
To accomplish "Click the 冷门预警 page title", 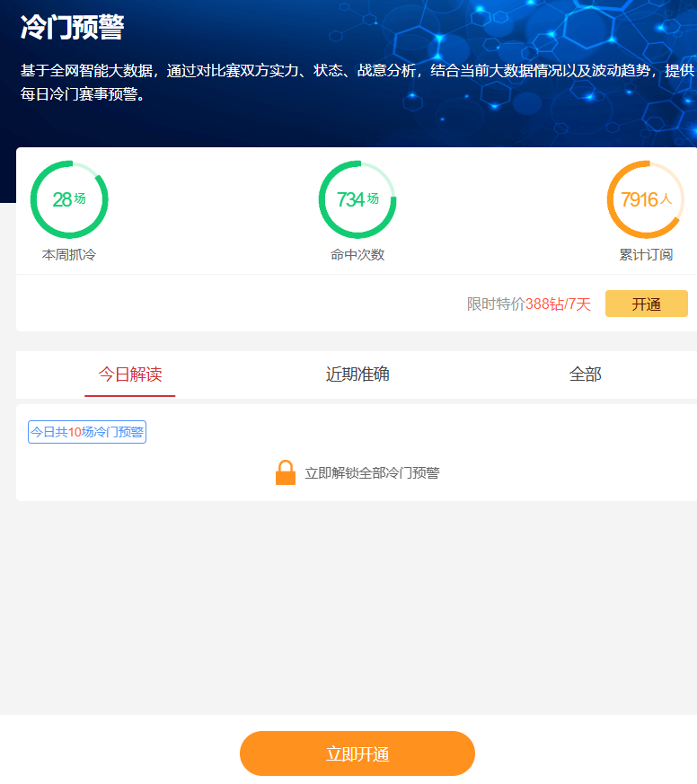I will click(x=72, y=28).
